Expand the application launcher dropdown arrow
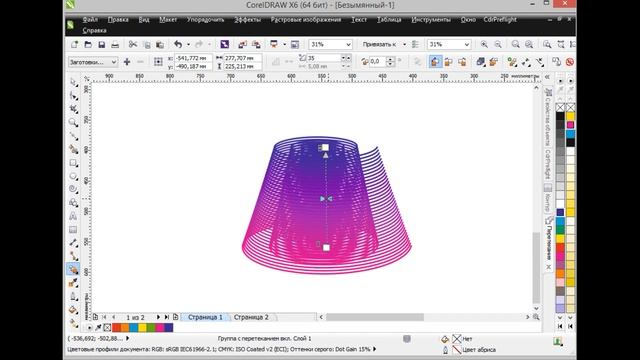The width and height of the screenshot is (640, 360). click(x=284, y=44)
